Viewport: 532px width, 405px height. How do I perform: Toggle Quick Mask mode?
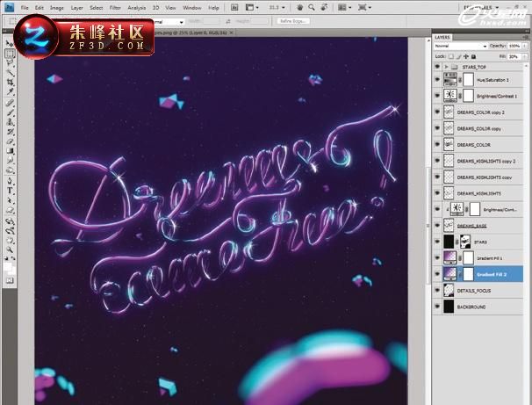10,280
